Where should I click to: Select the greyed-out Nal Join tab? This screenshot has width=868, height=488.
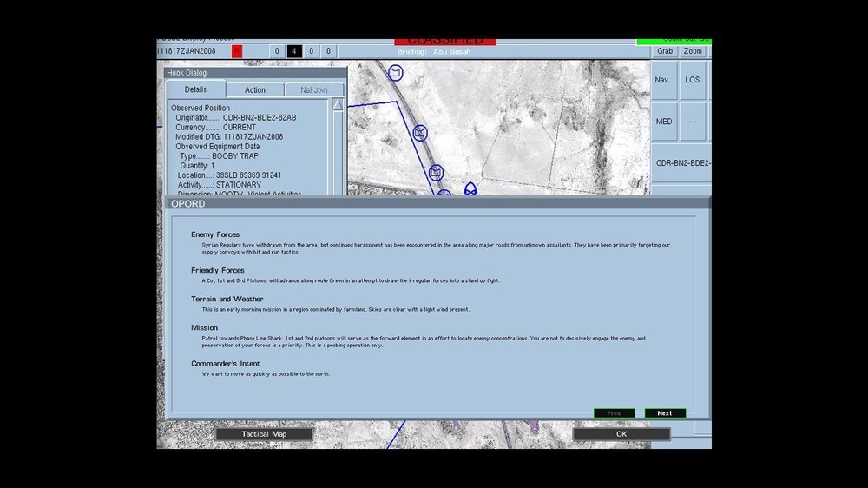click(314, 89)
